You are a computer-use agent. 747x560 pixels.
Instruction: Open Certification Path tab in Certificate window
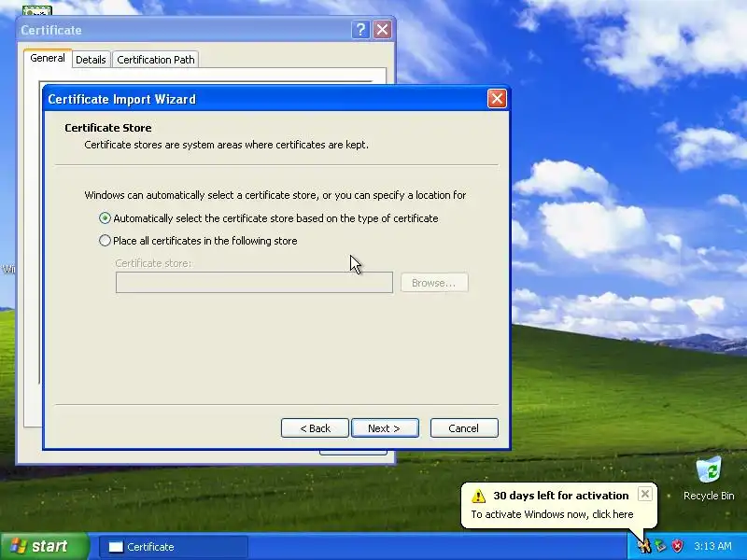[156, 60]
